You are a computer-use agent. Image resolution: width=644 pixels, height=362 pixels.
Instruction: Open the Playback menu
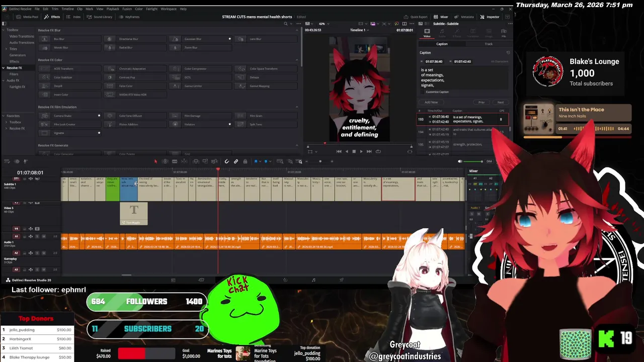[x=113, y=9]
